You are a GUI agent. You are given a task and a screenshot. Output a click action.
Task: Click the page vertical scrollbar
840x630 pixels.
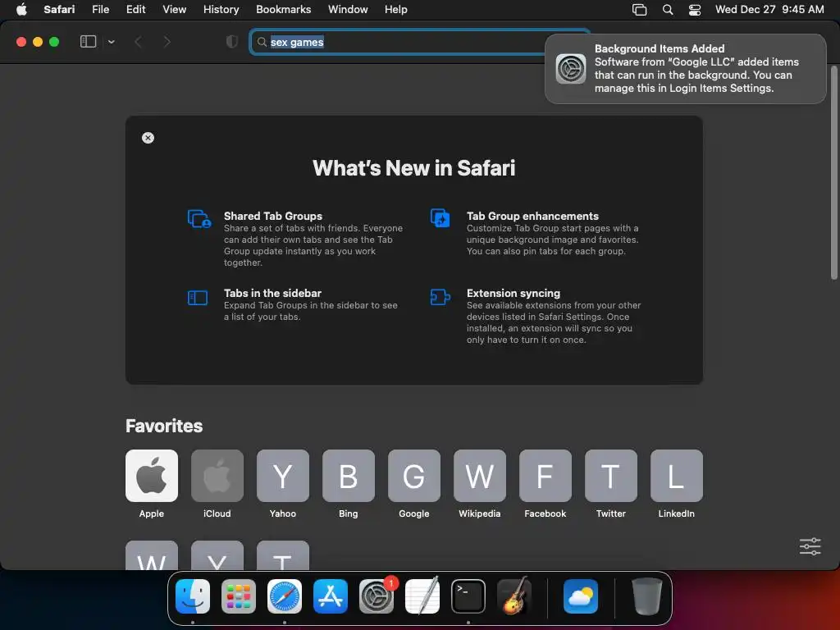(833, 172)
